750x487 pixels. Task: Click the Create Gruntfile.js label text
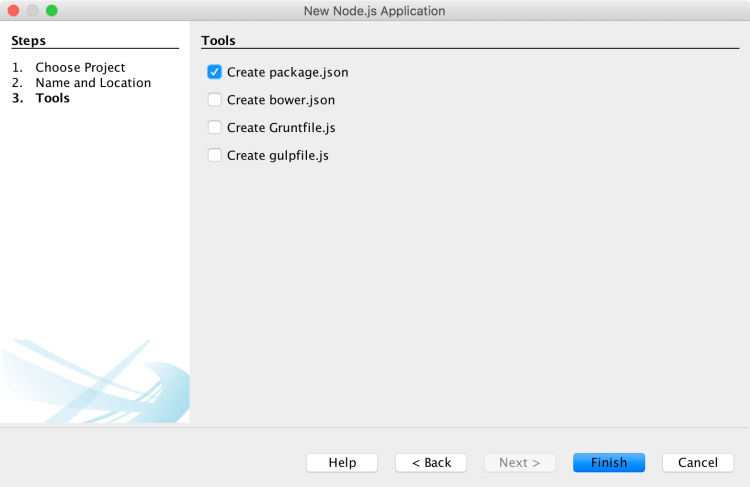281,128
